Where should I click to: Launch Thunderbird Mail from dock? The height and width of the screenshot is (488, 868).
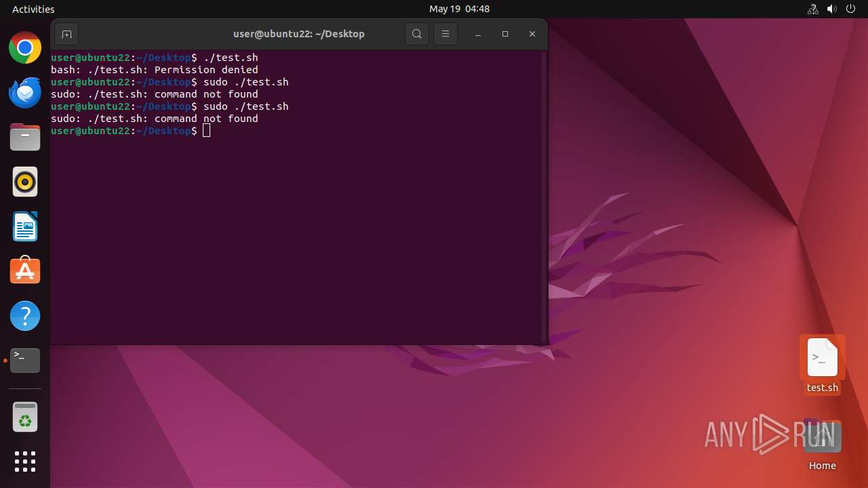pos(25,93)
